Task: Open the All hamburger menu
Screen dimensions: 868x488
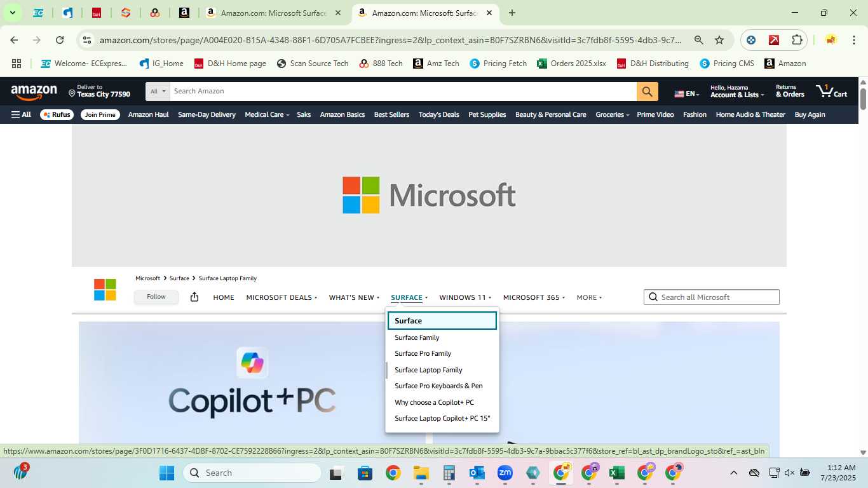Action: pos(21,114)
